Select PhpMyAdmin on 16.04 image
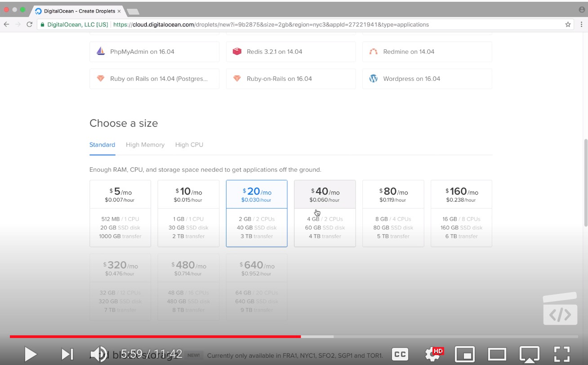Viewport: 588px width, 365px height. pos(154,52)
